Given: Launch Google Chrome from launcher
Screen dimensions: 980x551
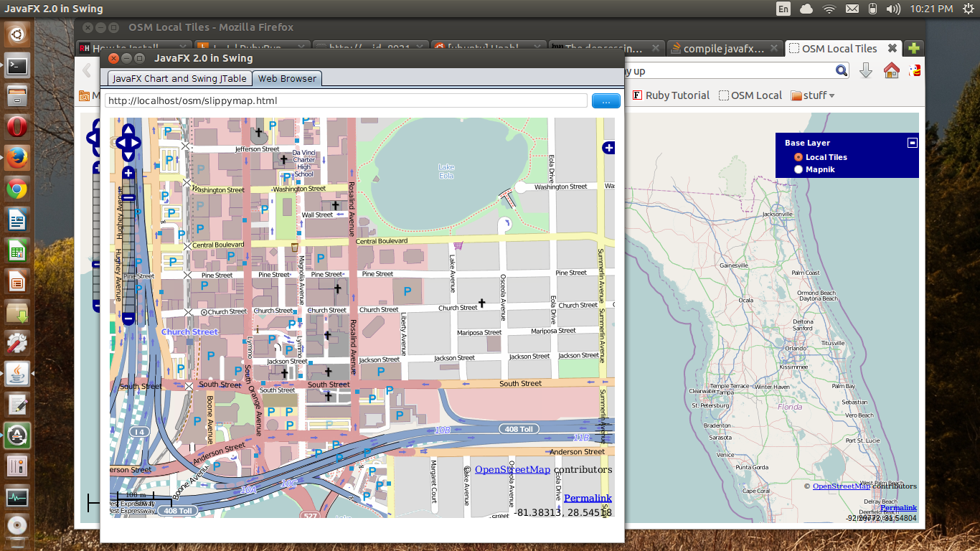Looking at the screenshot, I should (x=17, y=189).
